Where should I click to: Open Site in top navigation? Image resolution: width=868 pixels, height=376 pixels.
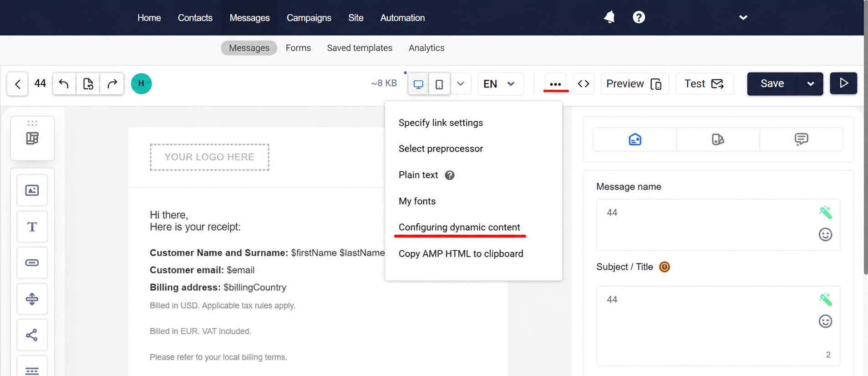pos(356,18)
